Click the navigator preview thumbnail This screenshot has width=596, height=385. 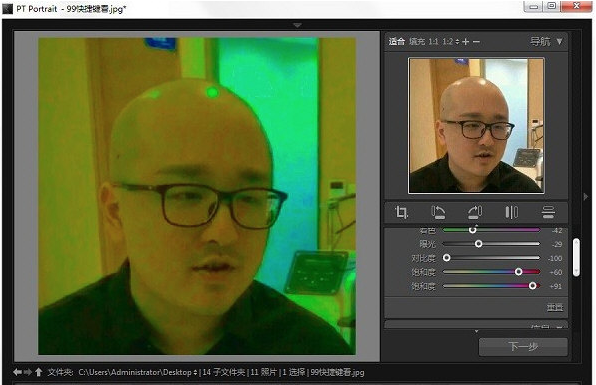pyautogui.click(x=476, y=125)
